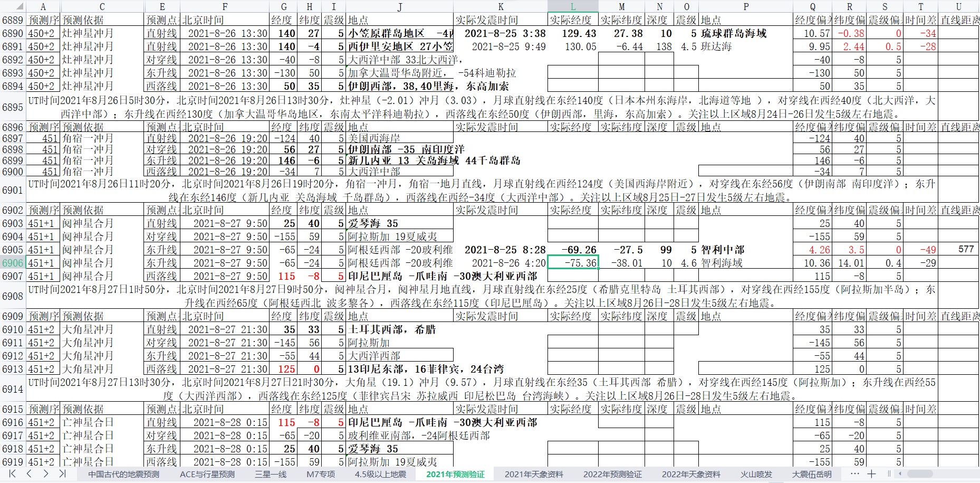The height and width of the screenshot is (483, 980).
Task: Select column P header
Action: (746, 7)
